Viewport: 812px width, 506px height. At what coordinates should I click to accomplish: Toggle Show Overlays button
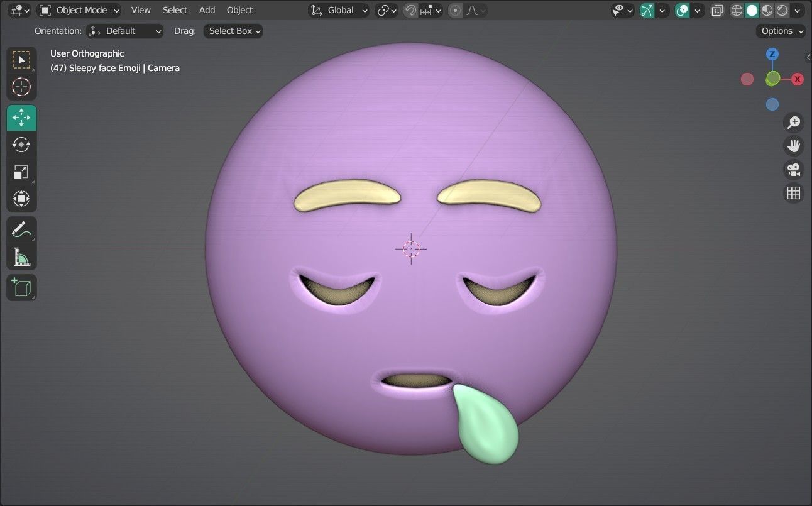(683, 10)
